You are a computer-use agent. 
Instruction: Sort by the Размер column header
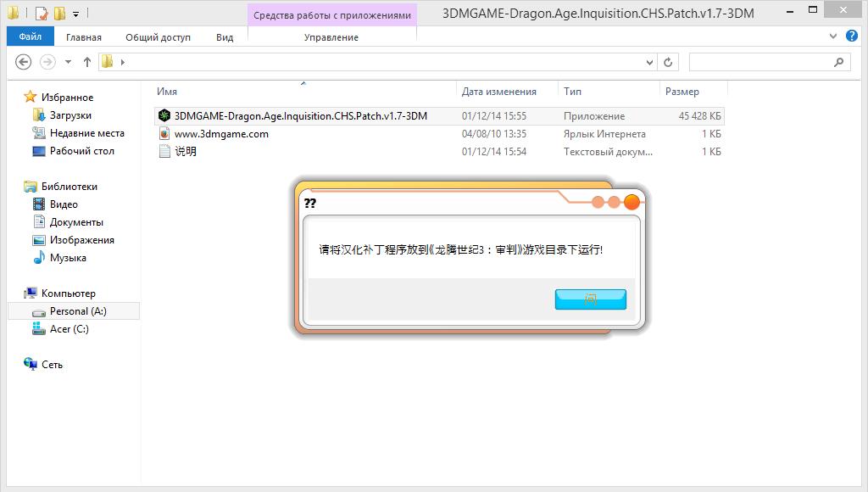pyautogui.click(x=682, y=92)
